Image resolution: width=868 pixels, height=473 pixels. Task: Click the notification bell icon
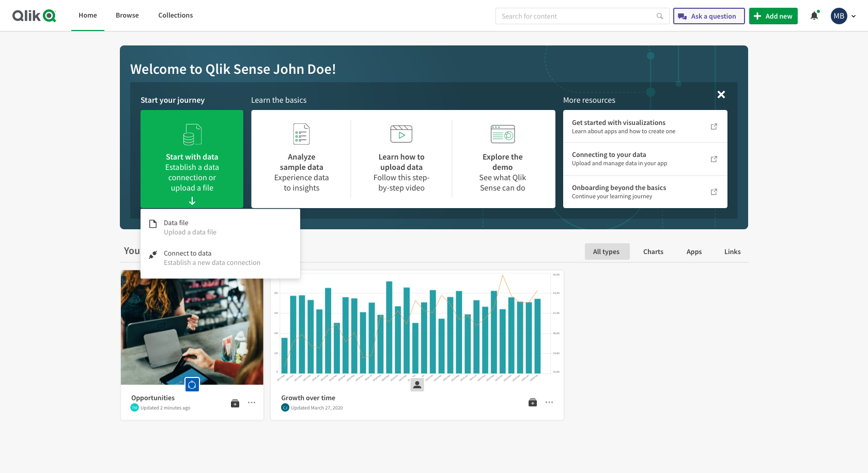tap(814, 16)
